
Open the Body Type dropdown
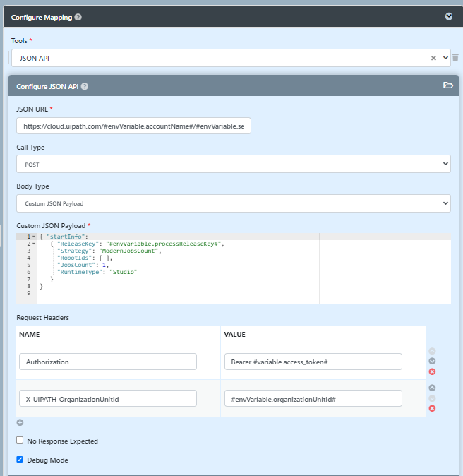click(233, 203)
